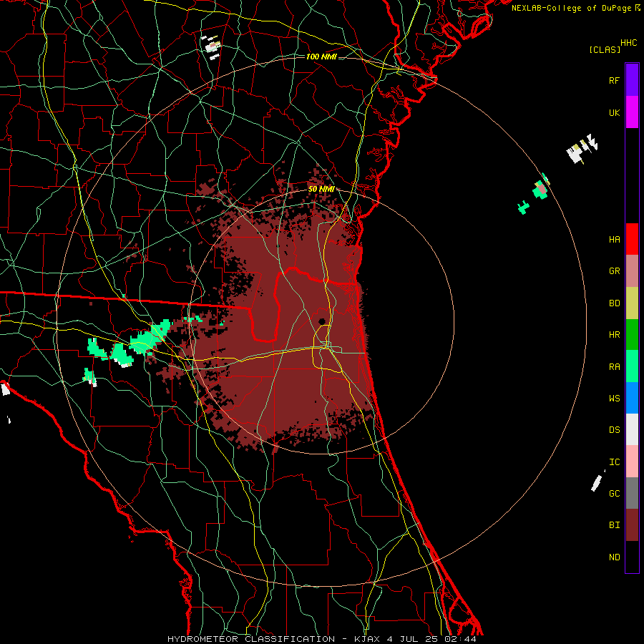
Task: Click the DS white legend swatch
Action: pos(632,429)
